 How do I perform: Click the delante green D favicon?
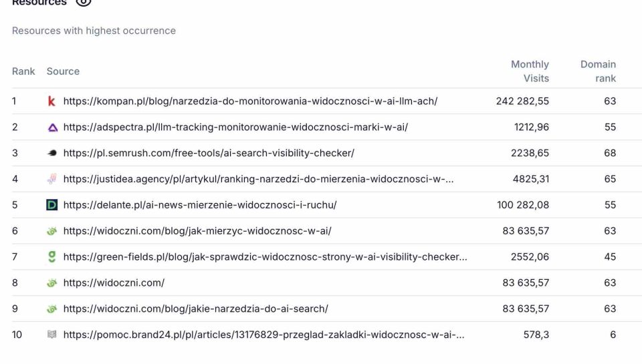(52, 205)
